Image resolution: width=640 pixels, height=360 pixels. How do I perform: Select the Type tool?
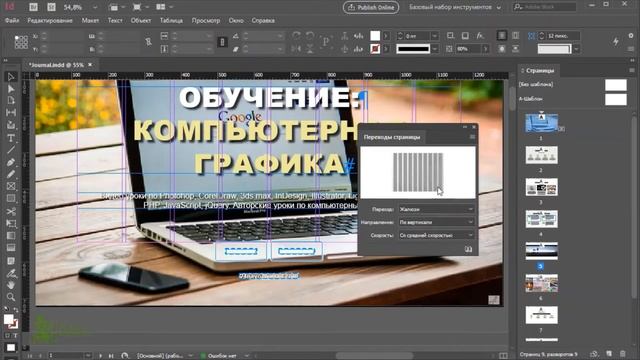click(11, 138)
